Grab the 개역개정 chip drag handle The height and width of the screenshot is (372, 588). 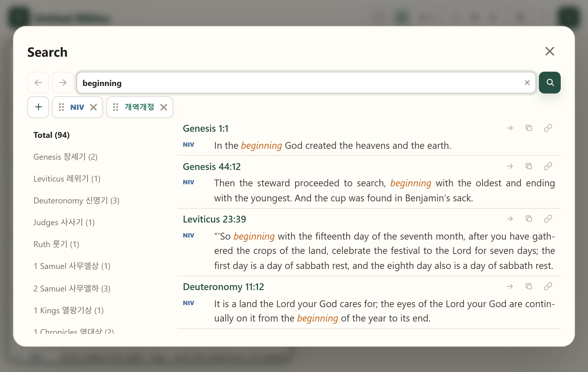pyautogui.click(x=116, y=107)
